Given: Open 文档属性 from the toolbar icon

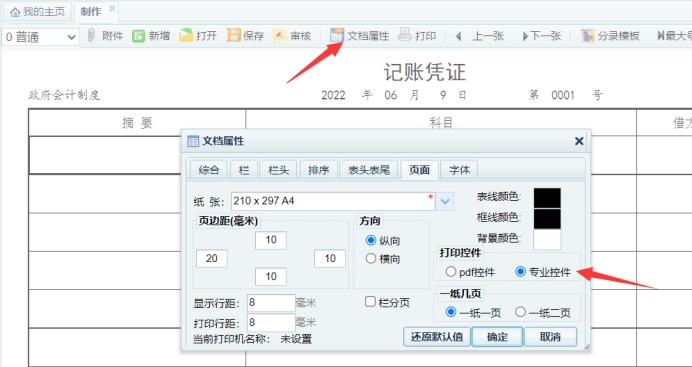Looking at the screenshot, I should (x=337, y=35).
